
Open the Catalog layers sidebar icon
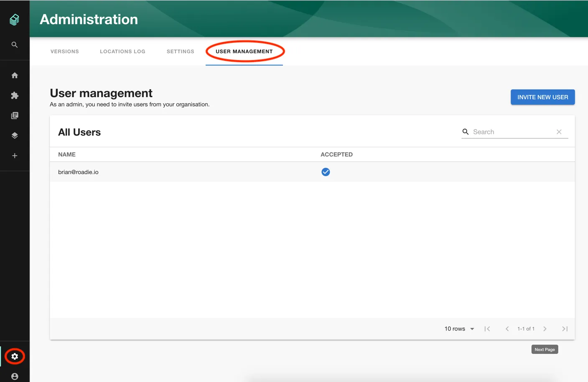point(15,135)
